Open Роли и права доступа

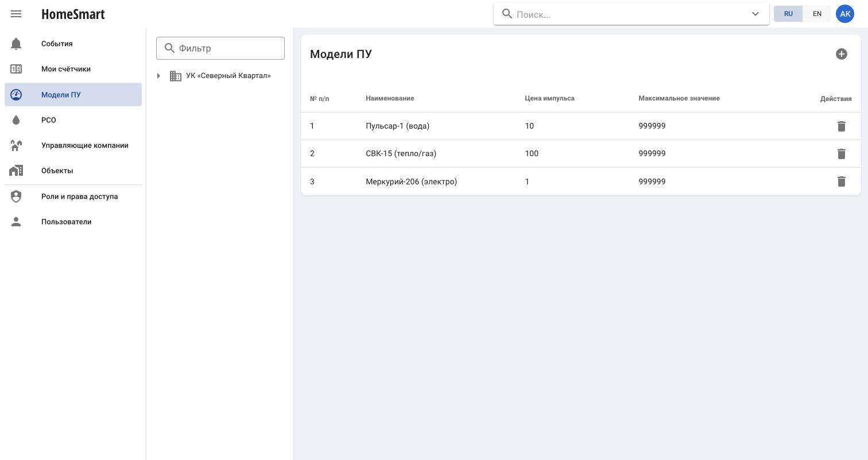[x=73, y=196]
